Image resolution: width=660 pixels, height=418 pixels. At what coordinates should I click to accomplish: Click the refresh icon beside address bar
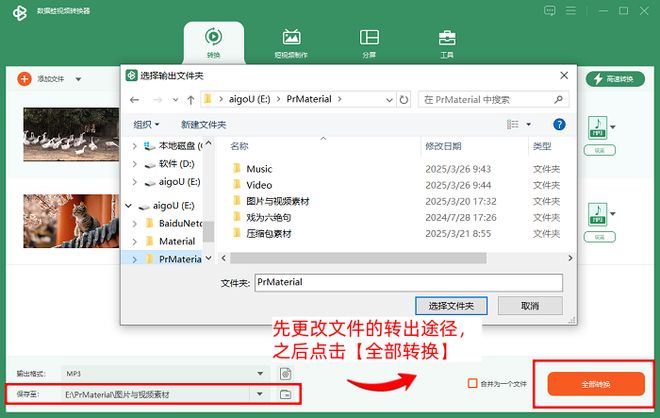[x=403, y=99]
